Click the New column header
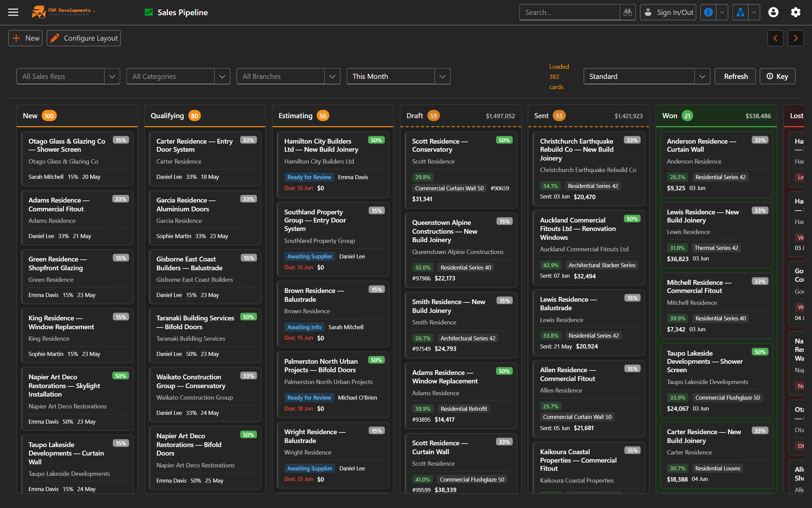 (x=77, y=116)
